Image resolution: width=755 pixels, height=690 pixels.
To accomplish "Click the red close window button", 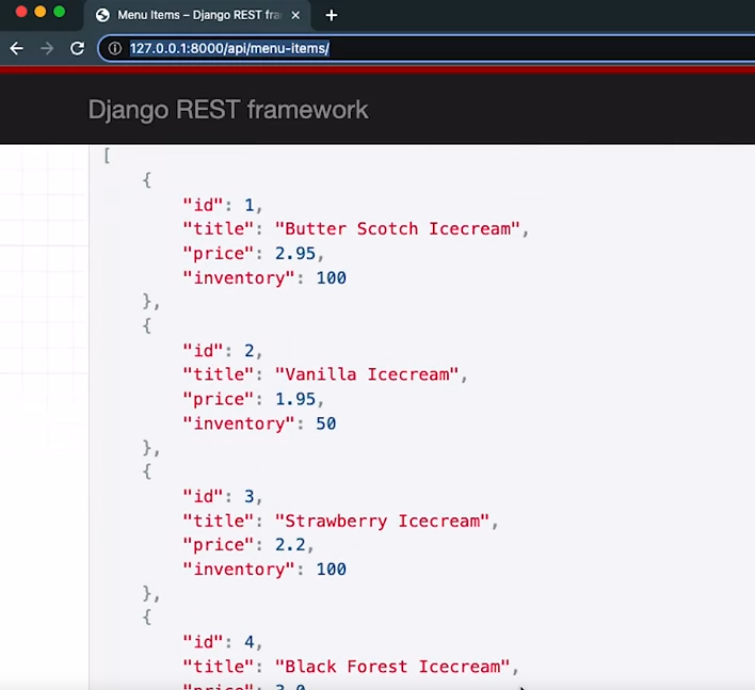I will (21, 12).
